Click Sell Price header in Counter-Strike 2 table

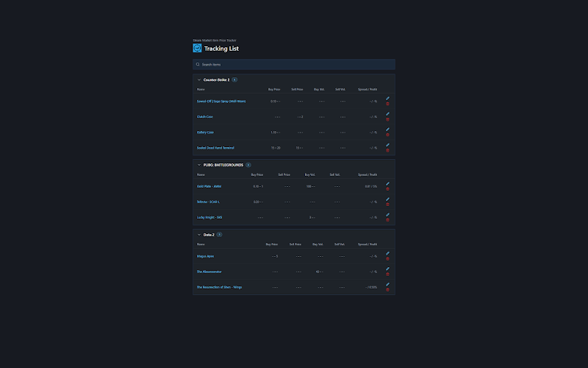click(297, 89)
